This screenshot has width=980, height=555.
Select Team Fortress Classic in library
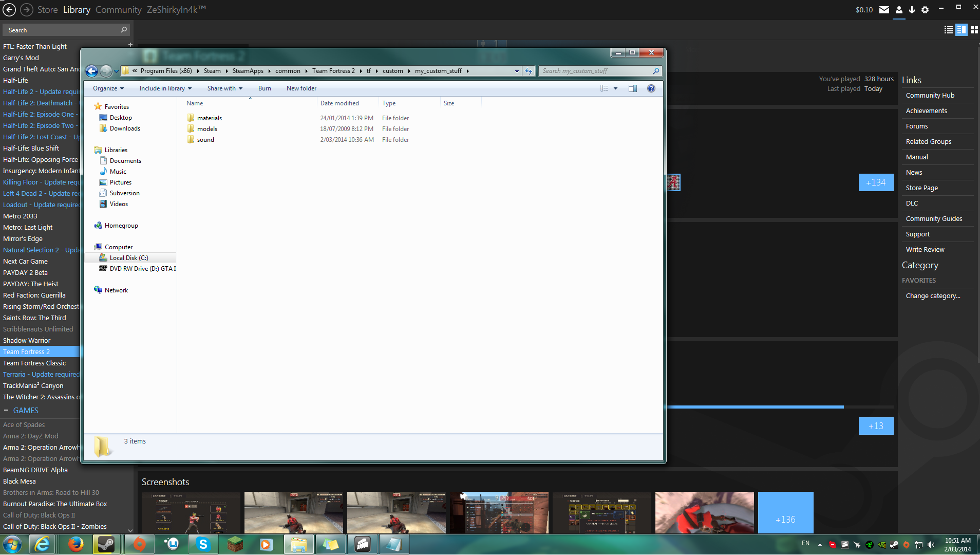(x=34, y=363)
